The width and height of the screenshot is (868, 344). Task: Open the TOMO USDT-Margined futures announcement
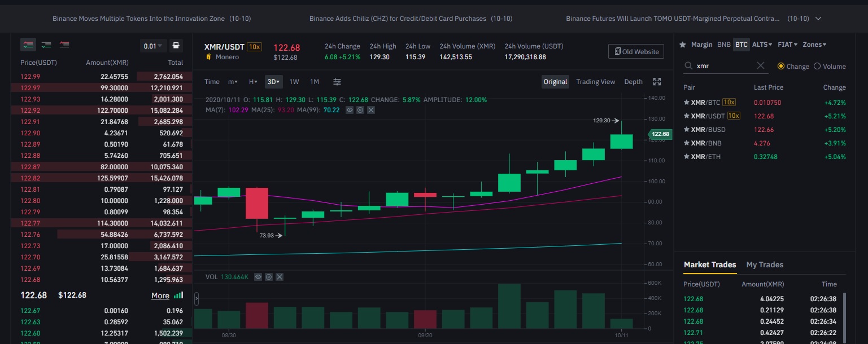pyautogui.click(x=688, y=19)
